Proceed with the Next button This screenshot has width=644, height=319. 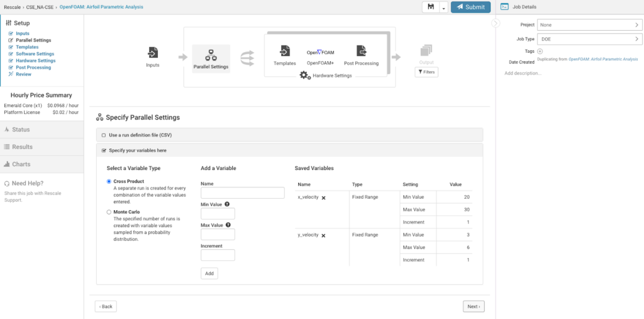point(474,306)
